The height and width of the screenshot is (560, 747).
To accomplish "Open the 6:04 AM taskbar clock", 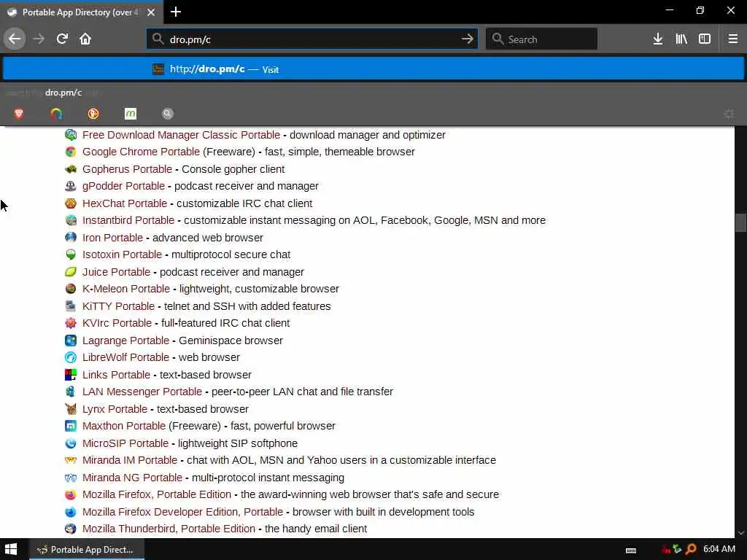I will click(719, 549).
